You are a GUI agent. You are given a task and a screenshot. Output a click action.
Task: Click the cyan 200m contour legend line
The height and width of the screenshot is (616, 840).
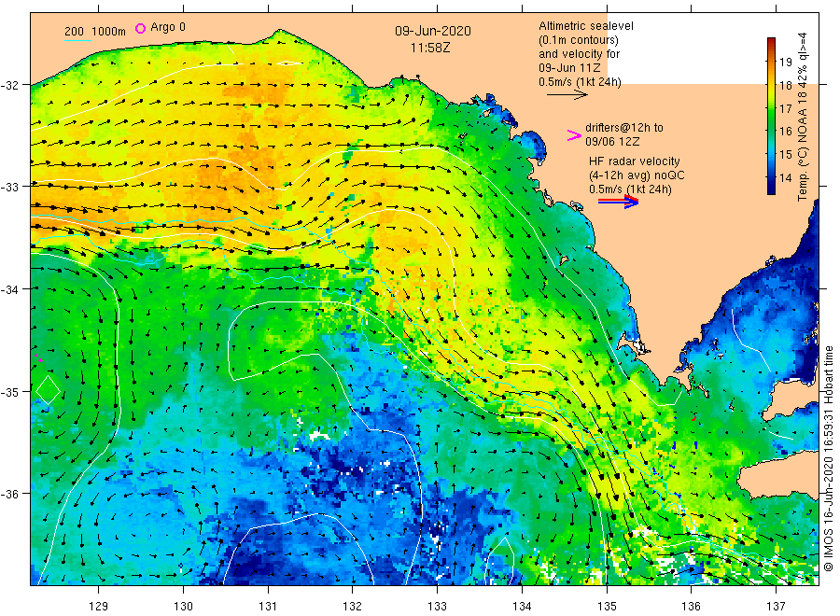click(77, 40)
